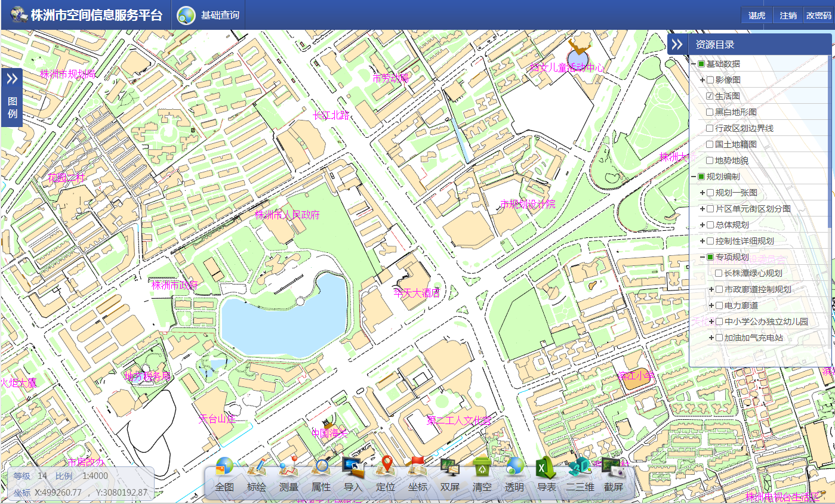The image size is (835, 504).
Task: Expand the 总体规划 node
Action: tap(702, 225)
